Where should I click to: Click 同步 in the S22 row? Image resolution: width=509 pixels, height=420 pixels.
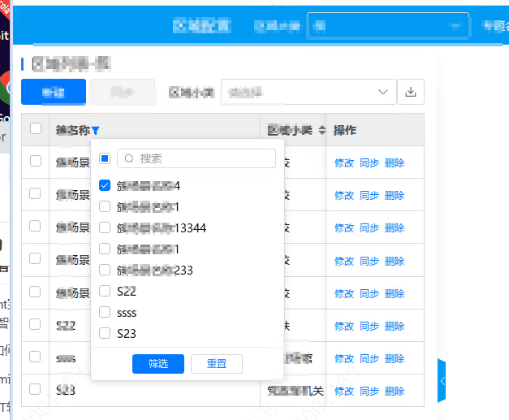[369, 326]
